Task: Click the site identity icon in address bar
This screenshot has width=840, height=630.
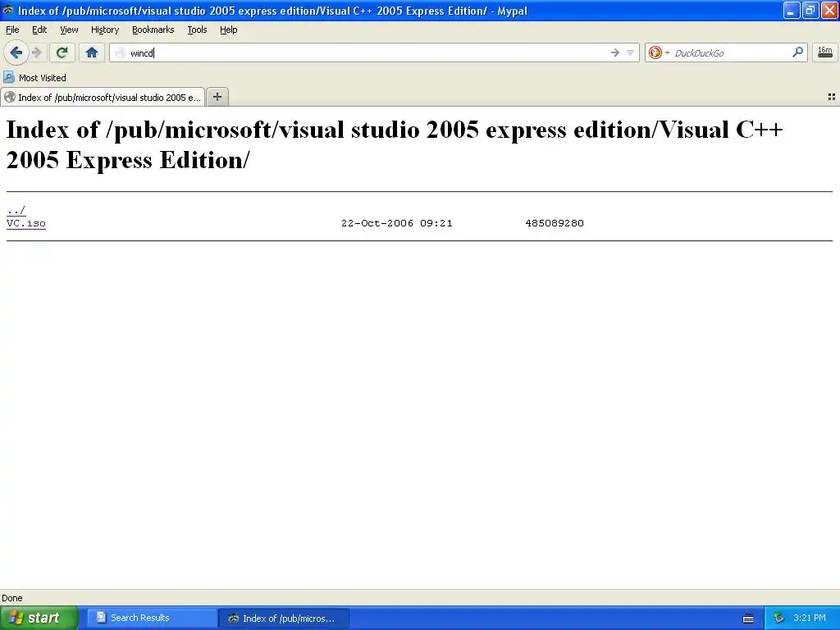Action: point(120,52)
